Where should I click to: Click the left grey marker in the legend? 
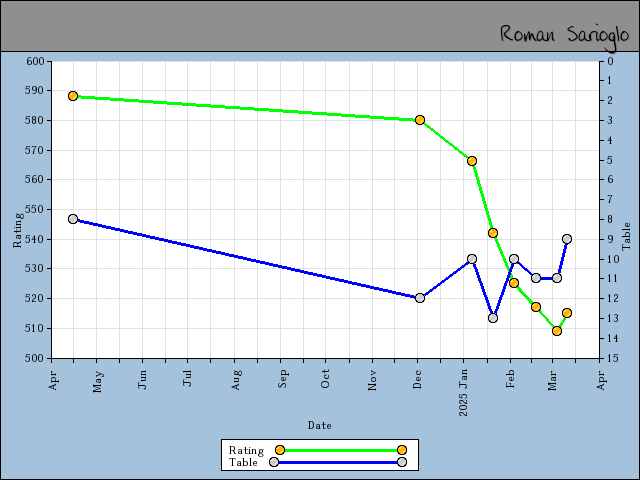point(274,462)
